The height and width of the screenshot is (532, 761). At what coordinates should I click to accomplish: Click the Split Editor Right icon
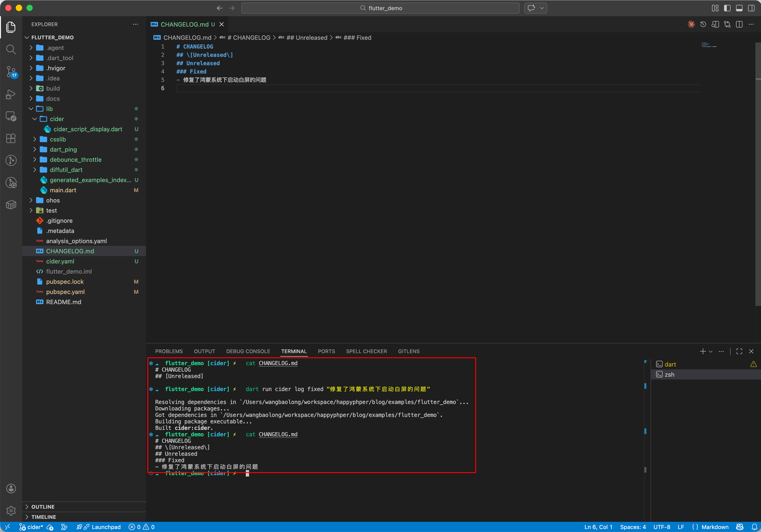739,24
